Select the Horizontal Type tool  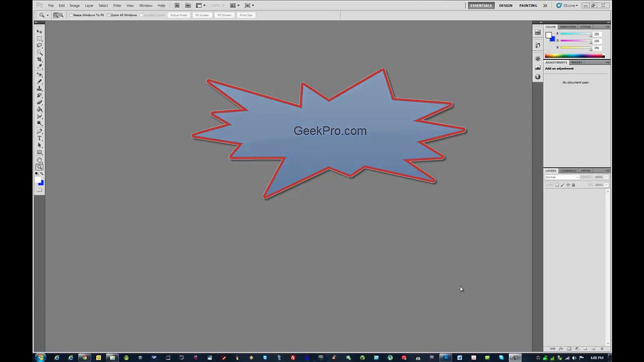coord(39,138)
